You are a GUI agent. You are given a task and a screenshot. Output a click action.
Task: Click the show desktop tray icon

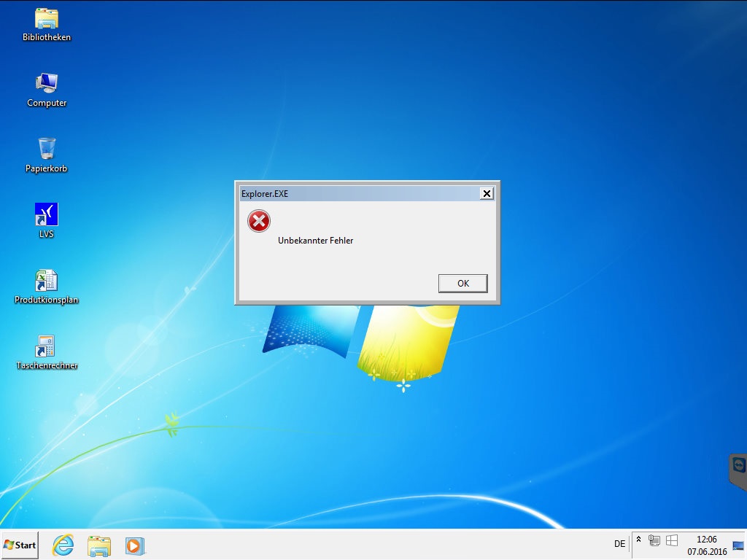click(x=738, y=545)
